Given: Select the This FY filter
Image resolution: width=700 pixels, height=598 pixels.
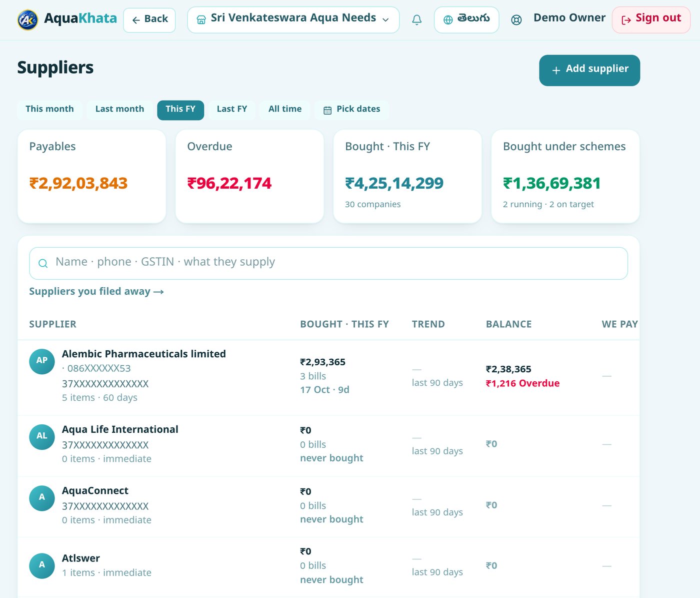Looking at the screenshot, I should [180, 110].
